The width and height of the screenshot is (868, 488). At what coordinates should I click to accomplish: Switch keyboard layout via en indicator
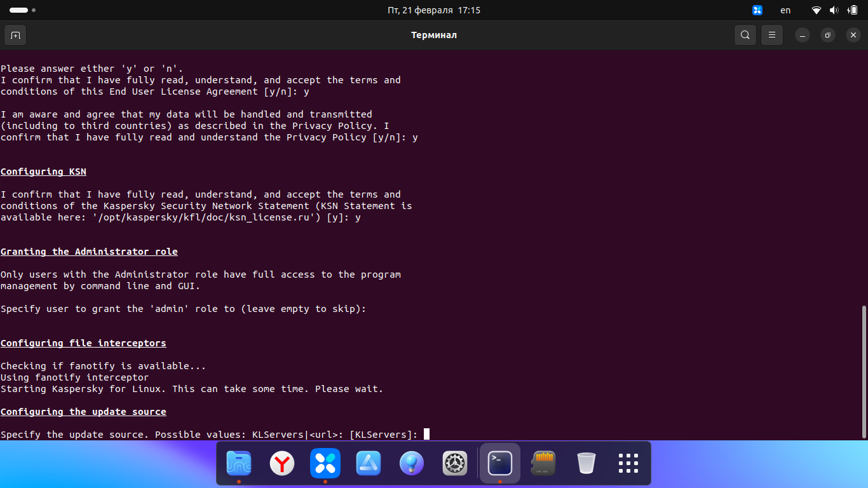[x=786, y=10]
